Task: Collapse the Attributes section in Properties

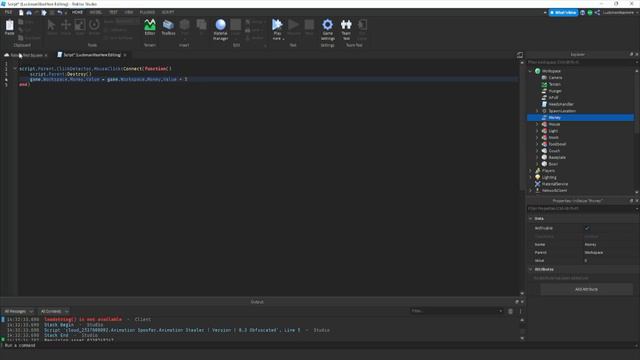Action: pyautogui.click(x=531, y=269)
